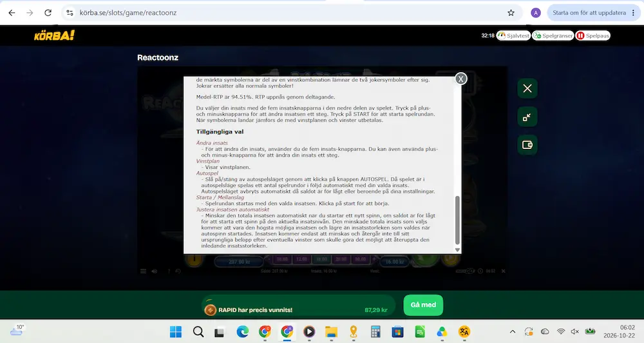Click the dialog's scroll-down arrow
This screenshot has width=644, height=343.
coord(457,250)
